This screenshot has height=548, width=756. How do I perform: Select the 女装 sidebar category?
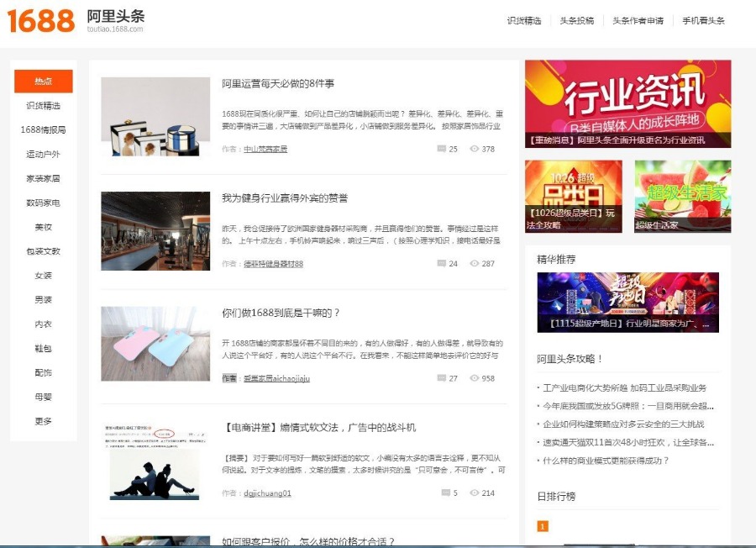coord(44,275)
